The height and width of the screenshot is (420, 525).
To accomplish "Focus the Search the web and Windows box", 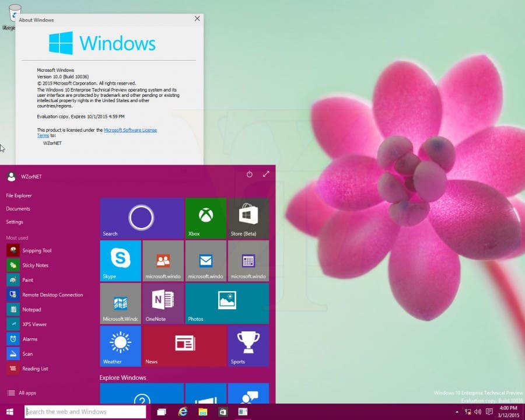I will (85, 412).
